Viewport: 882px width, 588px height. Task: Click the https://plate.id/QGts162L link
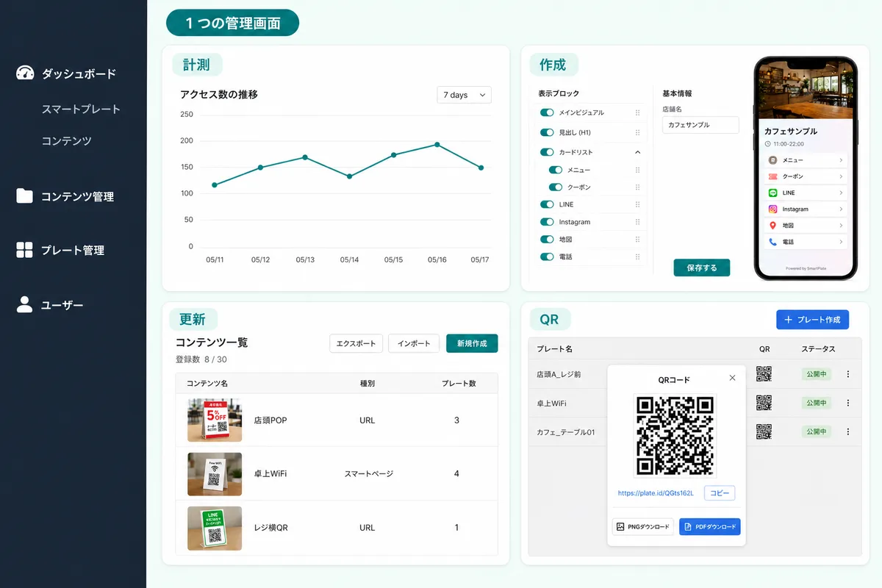(x=656, y=493)
